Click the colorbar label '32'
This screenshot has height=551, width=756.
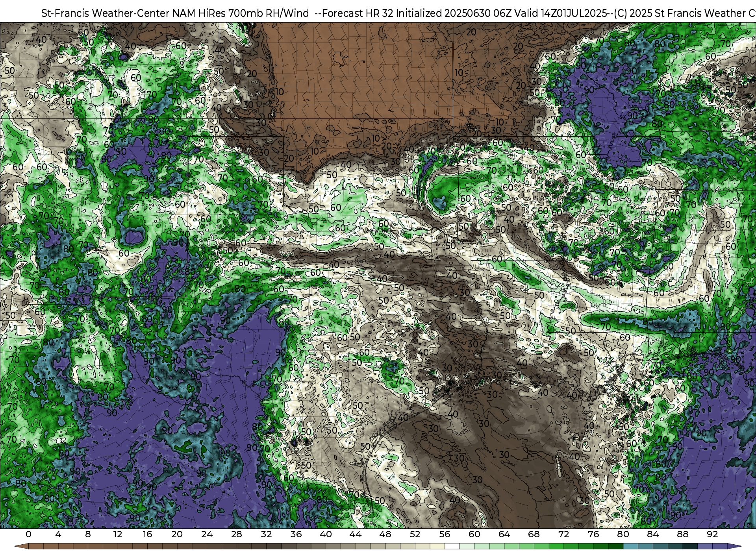click(266, 534)
